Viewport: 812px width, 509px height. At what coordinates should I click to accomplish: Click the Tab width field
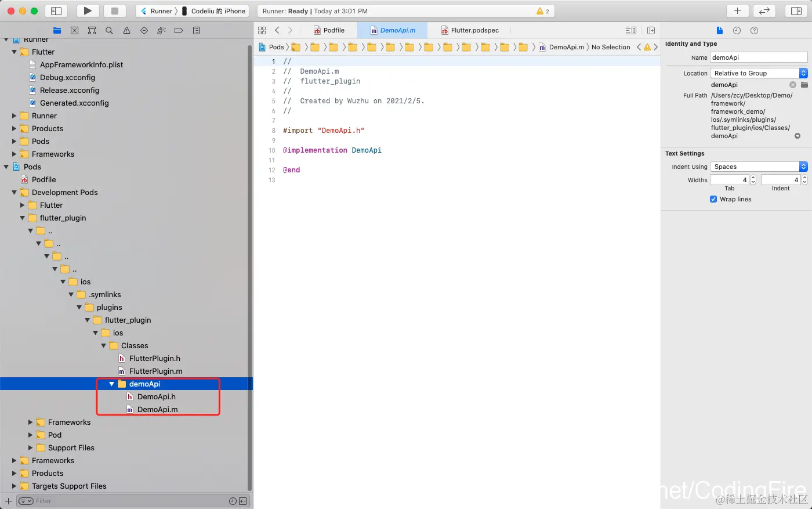(x=730, y=180)
